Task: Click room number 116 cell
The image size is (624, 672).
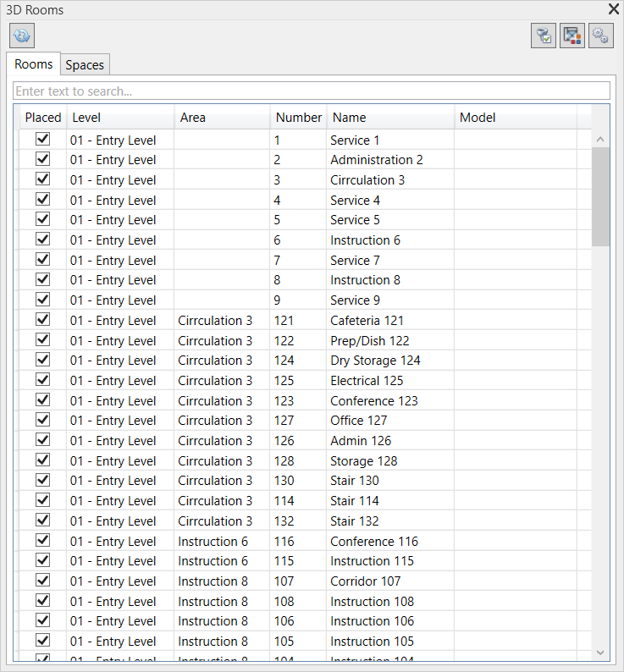Action: pyautogui.click(x=298, y=542)
